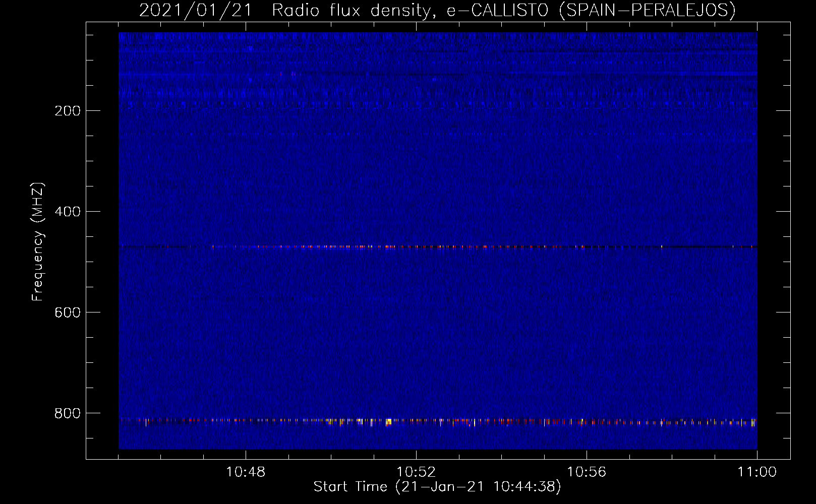Click the 10:56 time tick label

pyautogui.click(x=587, y=472)
